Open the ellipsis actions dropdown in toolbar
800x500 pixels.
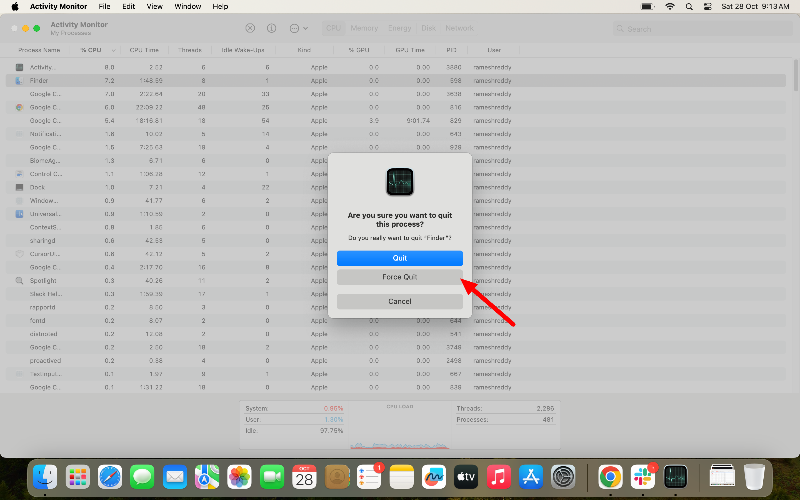click(x=298, y=29)
